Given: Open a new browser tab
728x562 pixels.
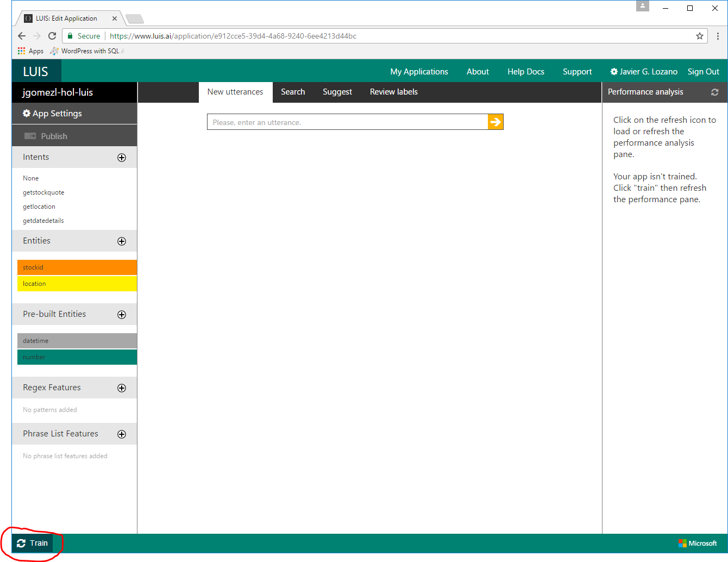Looking at the screenshot, I should pos(134,19).
